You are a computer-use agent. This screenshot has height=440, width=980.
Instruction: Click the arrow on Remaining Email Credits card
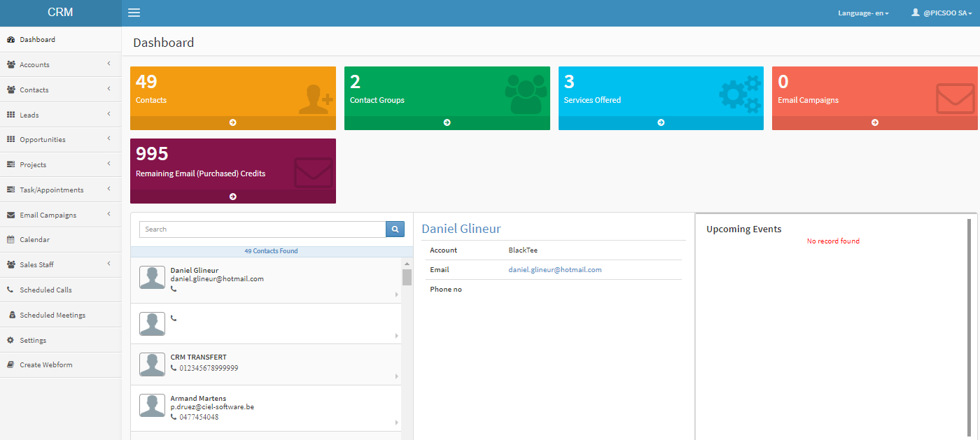233,197
